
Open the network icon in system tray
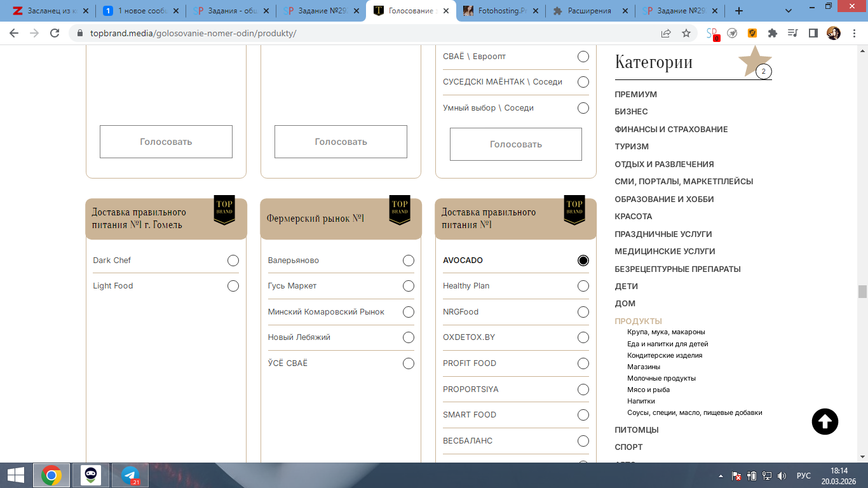point(767,475)
